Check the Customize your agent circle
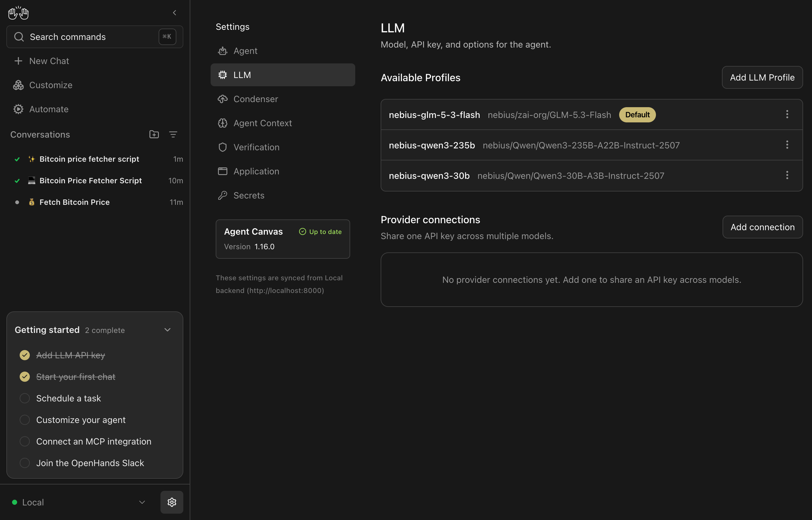 (x=25, y=420)
